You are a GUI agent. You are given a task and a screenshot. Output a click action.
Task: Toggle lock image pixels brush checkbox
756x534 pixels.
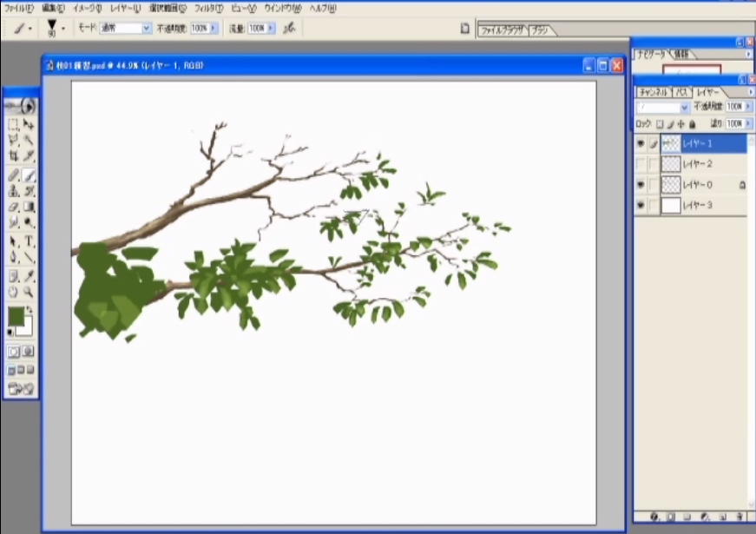coord(670,124)
